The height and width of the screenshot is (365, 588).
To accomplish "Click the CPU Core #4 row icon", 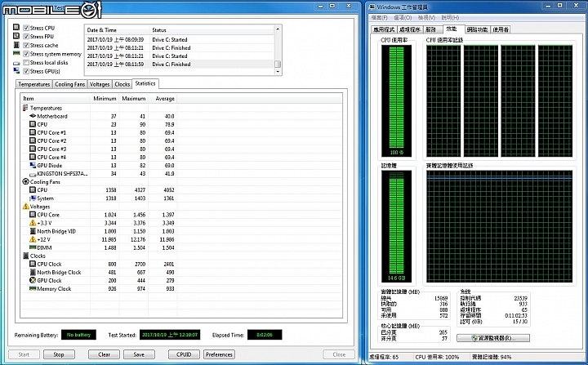I will pyautogui.click(x=33, y=157).
